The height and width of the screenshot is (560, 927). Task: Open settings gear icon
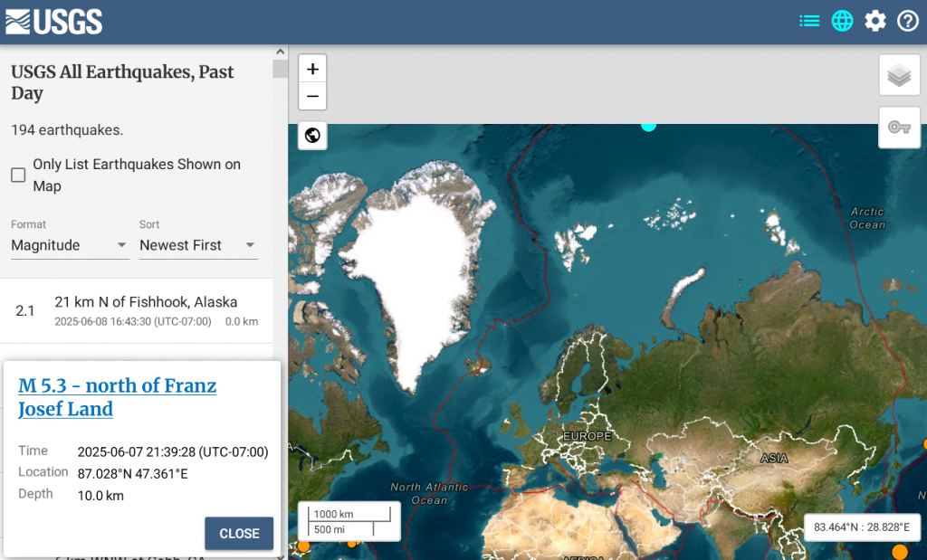[x=875, y=22]
